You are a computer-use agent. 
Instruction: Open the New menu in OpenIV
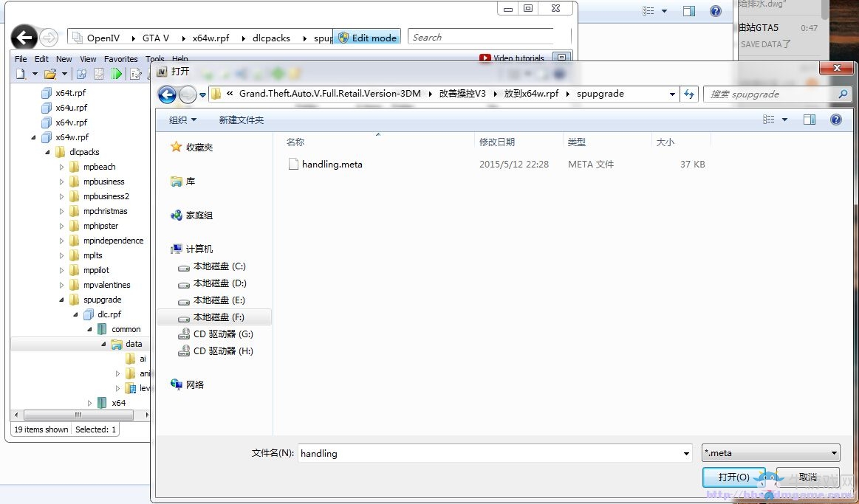(64, 58)
